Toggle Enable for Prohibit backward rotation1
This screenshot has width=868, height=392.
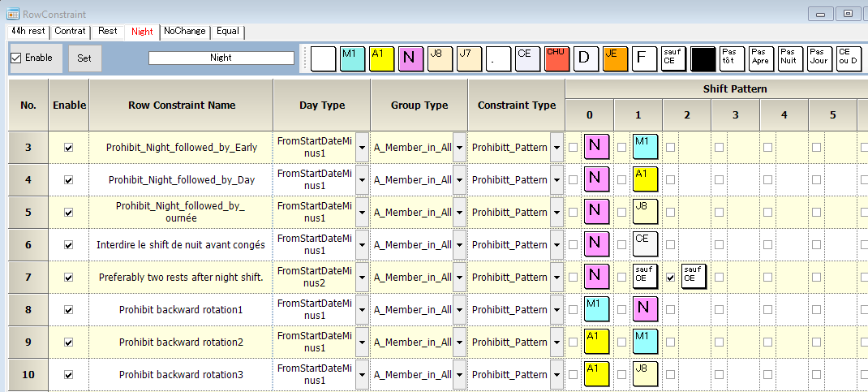point(69,310)
